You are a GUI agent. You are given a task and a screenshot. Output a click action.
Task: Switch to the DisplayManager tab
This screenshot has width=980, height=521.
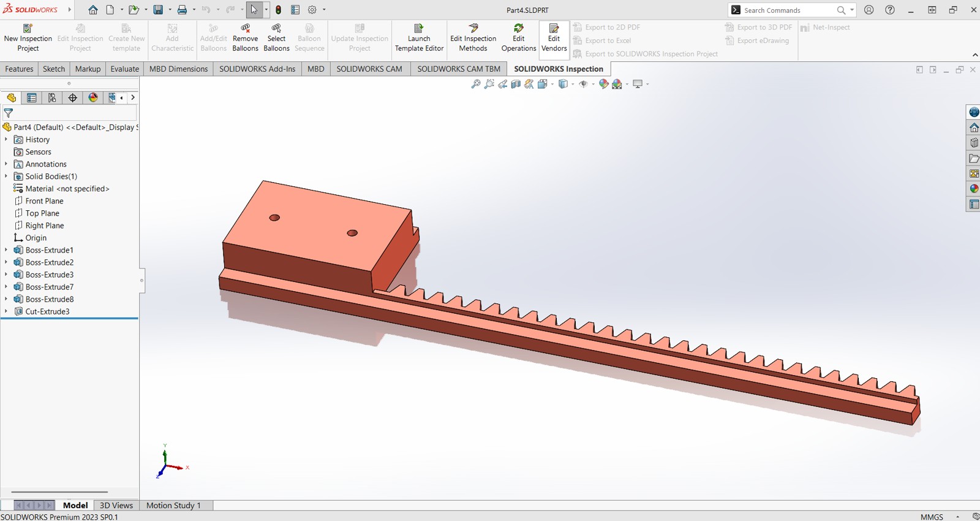pos(93,97)
